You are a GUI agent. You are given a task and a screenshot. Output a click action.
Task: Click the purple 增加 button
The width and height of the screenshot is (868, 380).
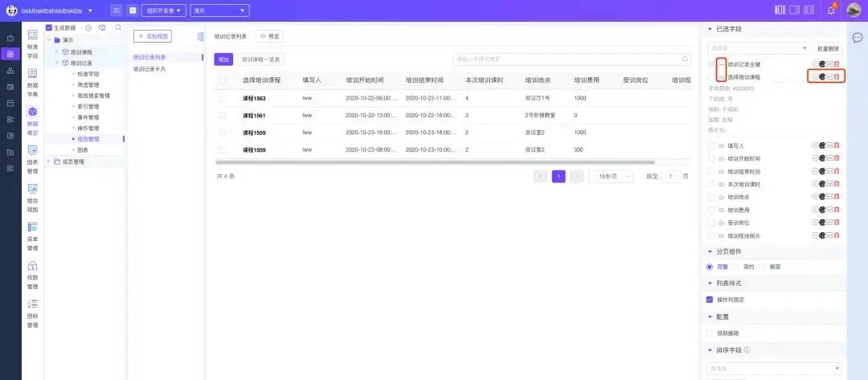point(223,59)
